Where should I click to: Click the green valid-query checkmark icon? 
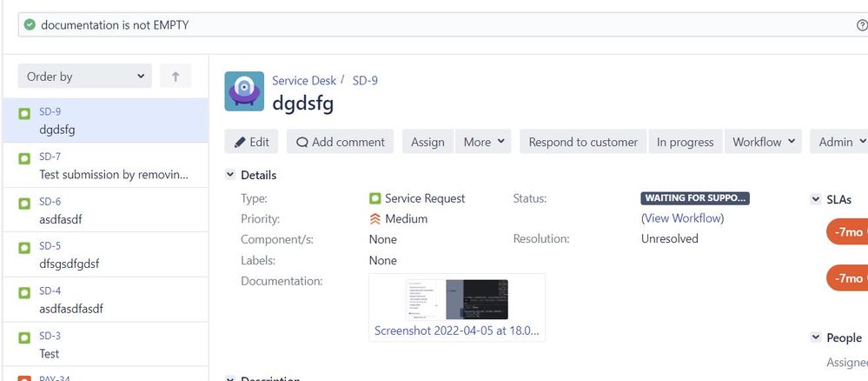pyautogui.click(x=30, y=25)
